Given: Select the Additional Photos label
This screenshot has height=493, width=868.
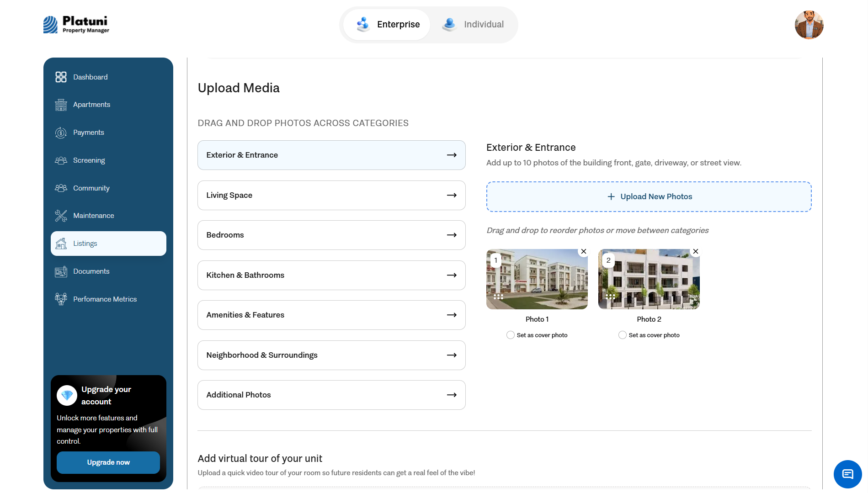Looking at the screenshot, I should pyautogui.click(x=238, y=395).
